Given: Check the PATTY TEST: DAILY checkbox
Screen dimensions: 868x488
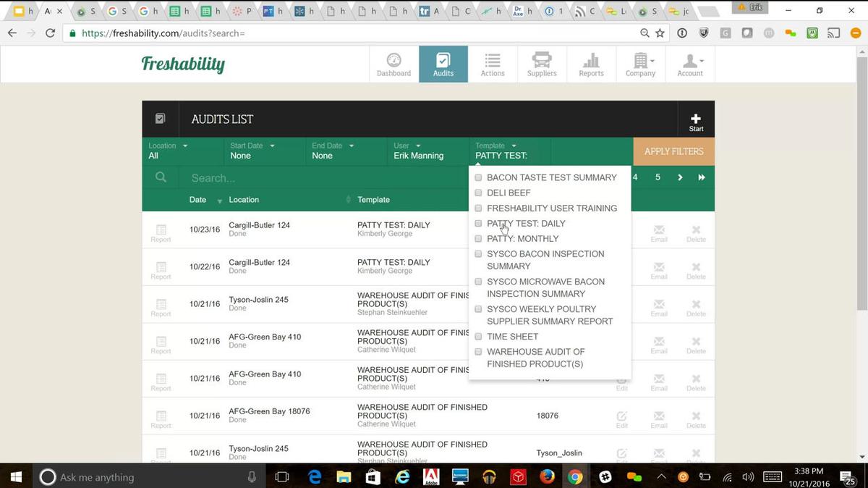Looking at the screenshot, I should [x=478, y=224].
